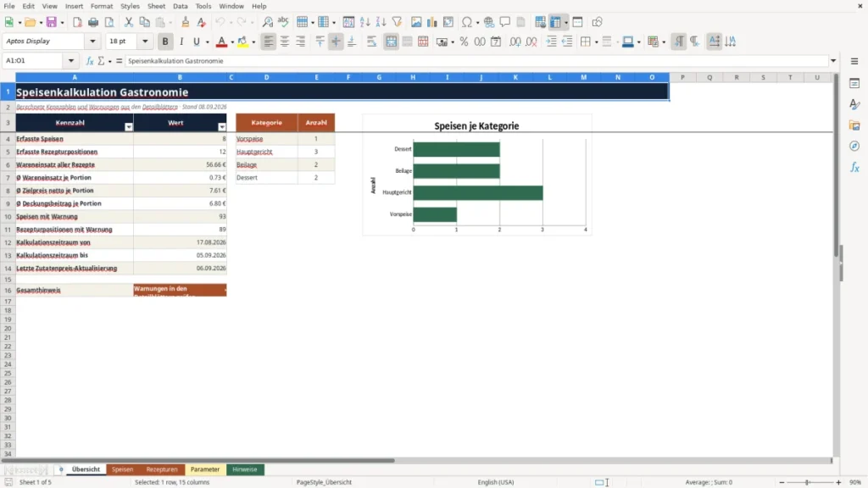868x488 pixels.
Task: Apply the yellow background color swatch
Action: coord(243,42)
